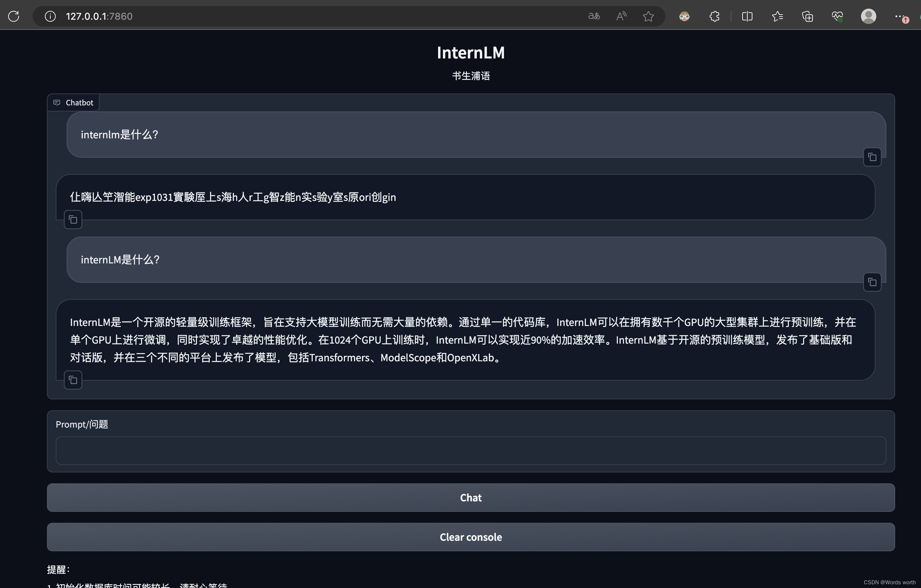Open the browser extensions puzzle icon

(x=714, y=16)
